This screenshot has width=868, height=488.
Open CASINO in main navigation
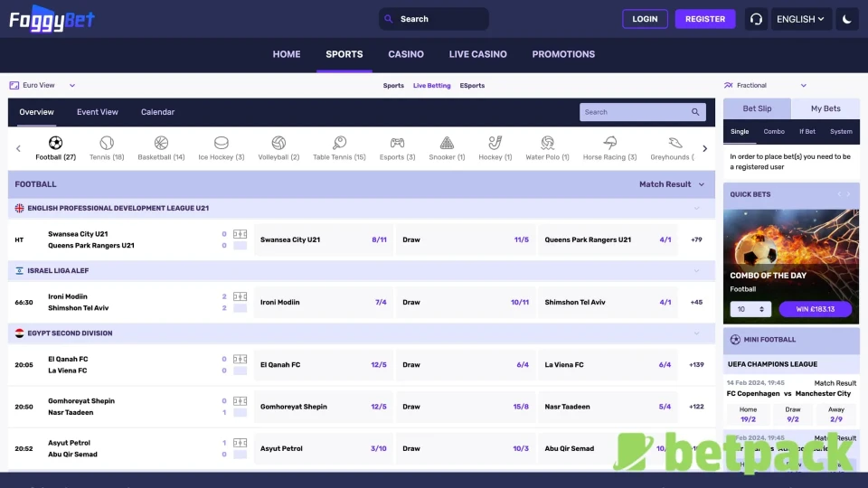[x=406, y=54]
